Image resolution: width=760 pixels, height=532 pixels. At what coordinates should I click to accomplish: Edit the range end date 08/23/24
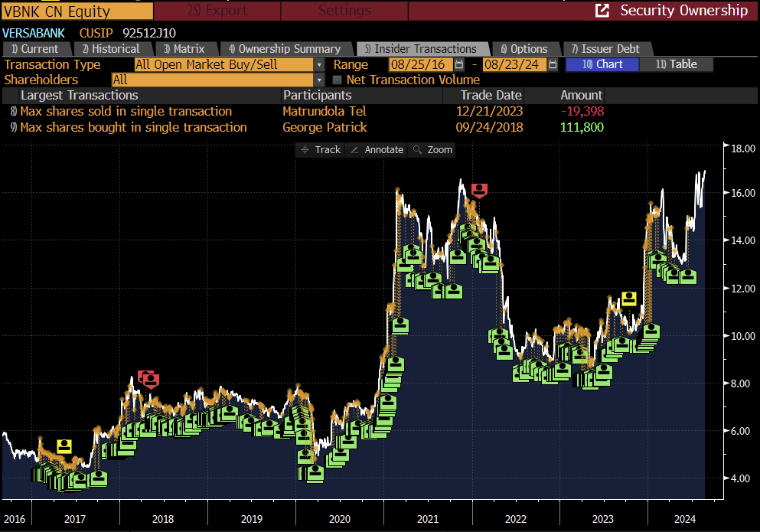pos(514,64)
